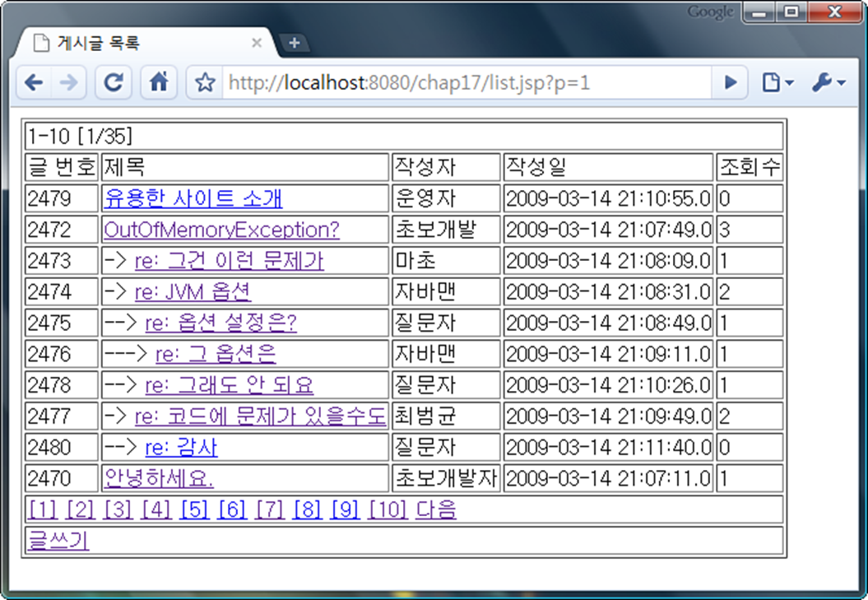Maximize the browser window
This screenshot has height=600, width=868.
(792, 12)
